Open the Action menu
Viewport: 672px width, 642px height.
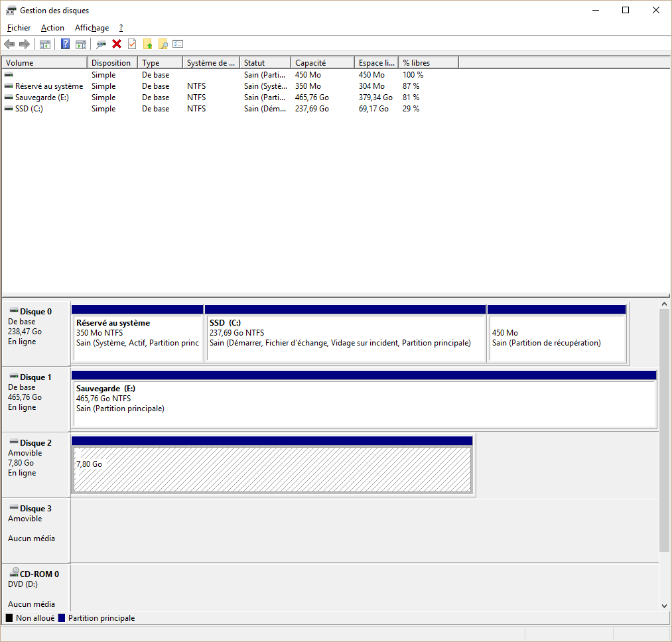[x=52, y=28]
